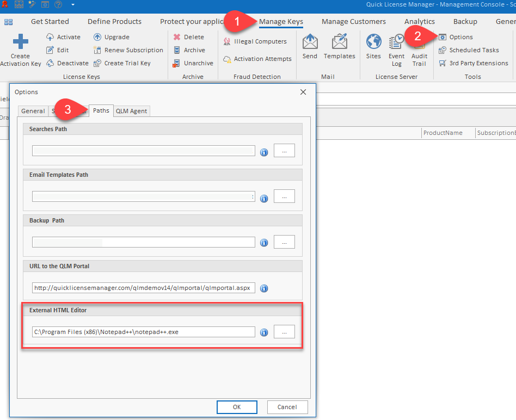Click OK in the Options dialog
This screenshot has width=516, height=420.
coord(237,407)
